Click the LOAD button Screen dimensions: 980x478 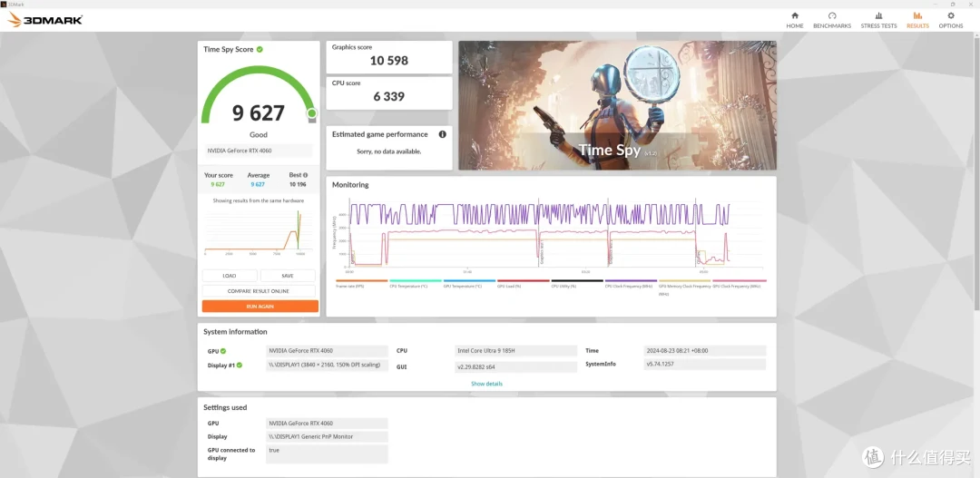point(230,276)
